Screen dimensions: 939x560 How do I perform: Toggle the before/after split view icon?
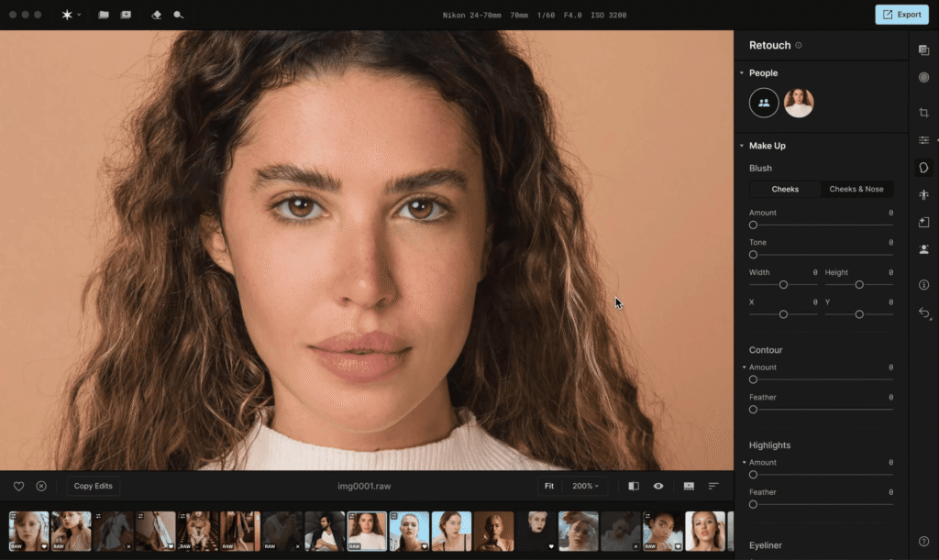click(632, 486)
